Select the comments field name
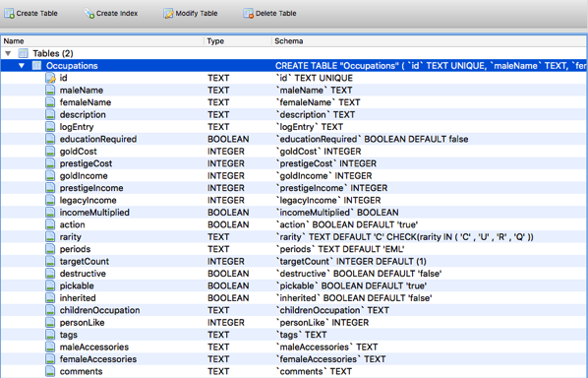Viewport: 588px width, 378px height. pyautogui.click(x=81, y=371)
